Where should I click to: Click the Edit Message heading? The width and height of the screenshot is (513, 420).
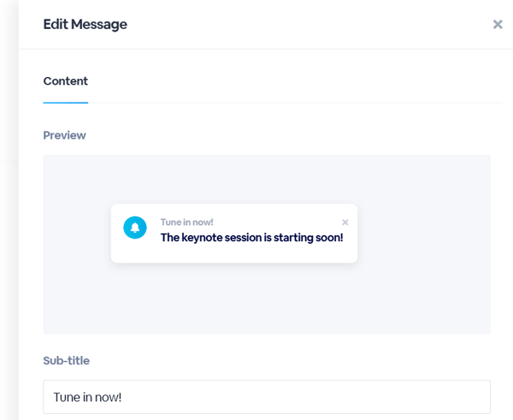coord(85,24)
